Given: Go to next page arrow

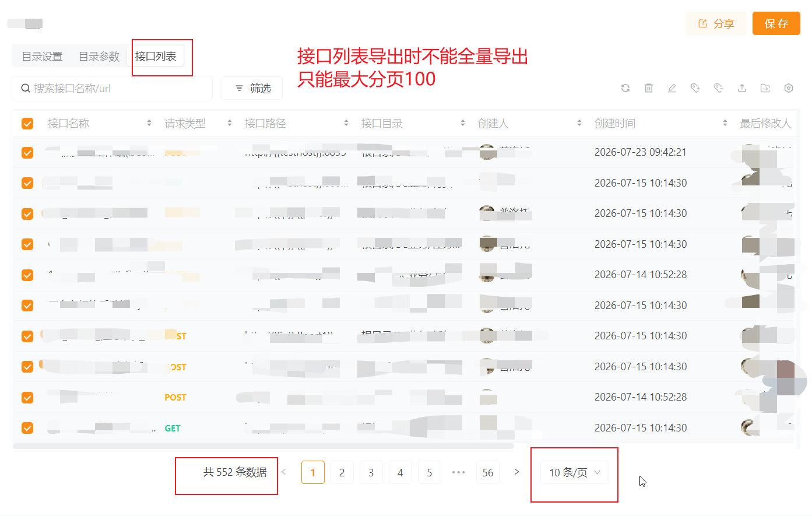Looking at the screenshot, I should [516, 472].
